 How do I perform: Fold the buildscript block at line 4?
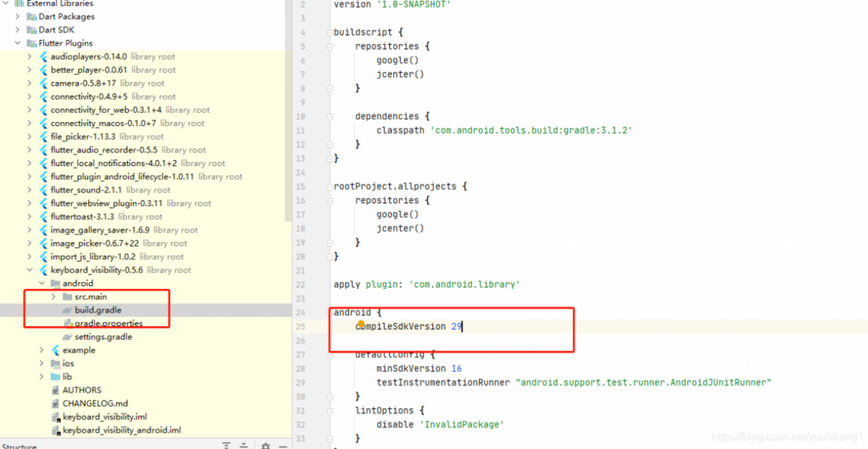click(x=331, y=33)
